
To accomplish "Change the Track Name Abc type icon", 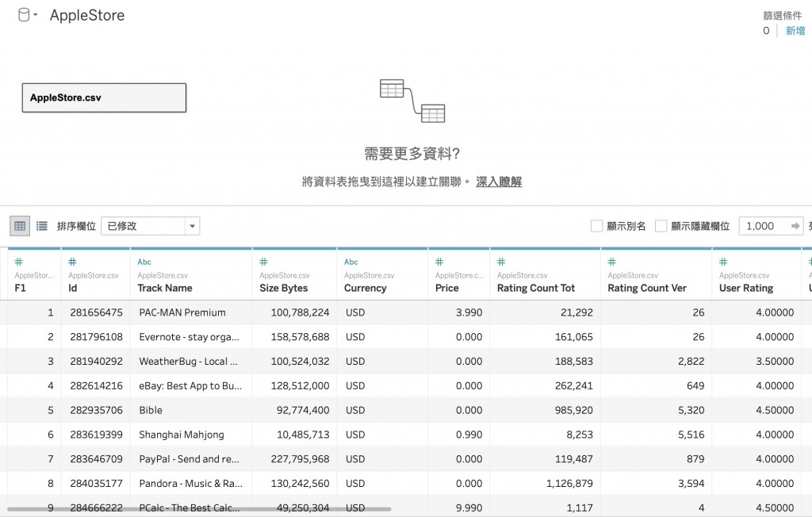I will click(144, 262).
